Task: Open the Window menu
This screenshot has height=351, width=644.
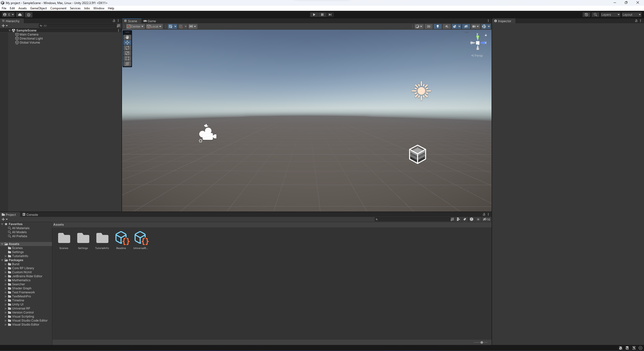Action: [x=99, y=8]
